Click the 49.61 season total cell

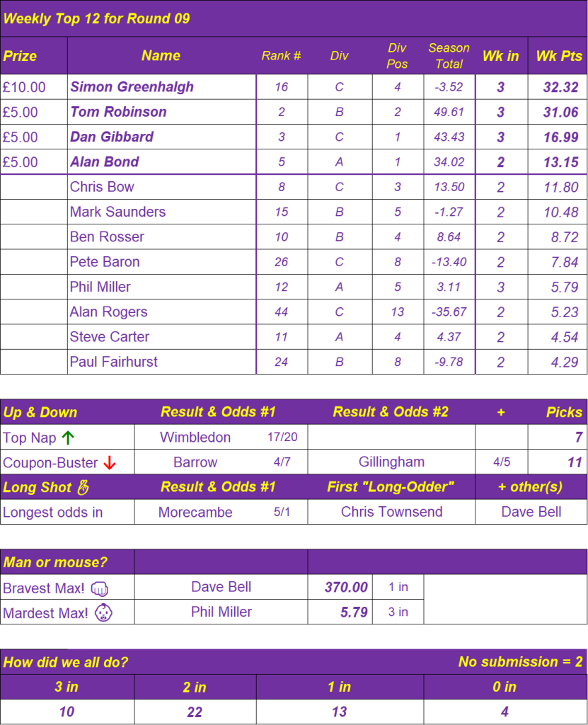[449, 112]
